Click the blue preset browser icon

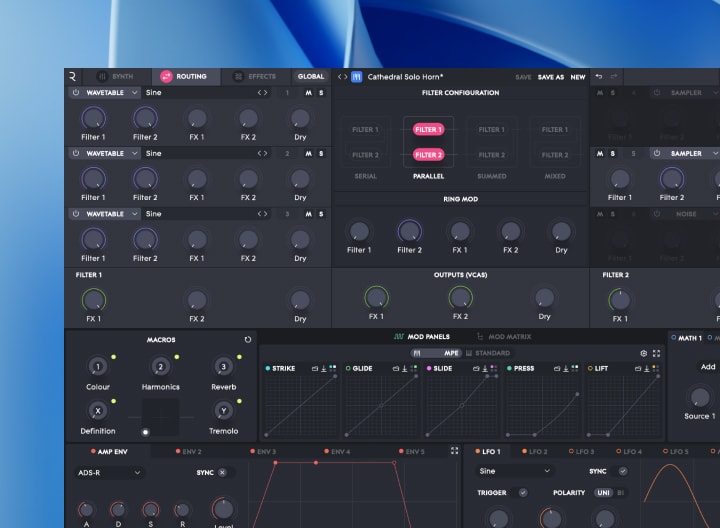tap(357, 77)
